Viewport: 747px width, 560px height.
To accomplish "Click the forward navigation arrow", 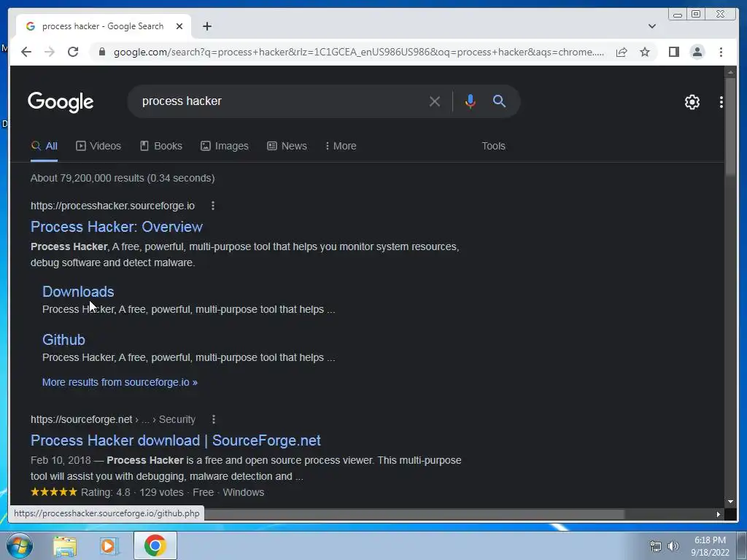I will (50, 52).
